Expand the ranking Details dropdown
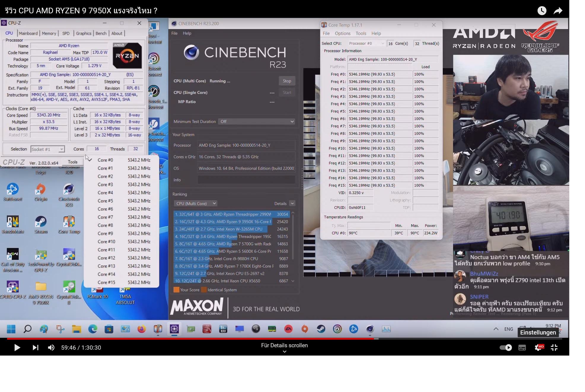585x392 pixels. coord(292,204)
